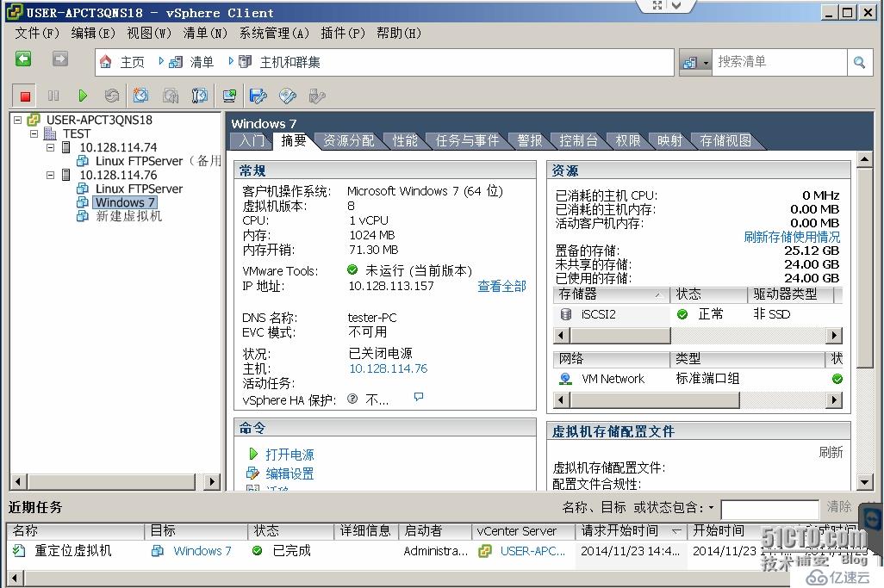
Task: Click the 编辑设置 command link
Action: 289,473
